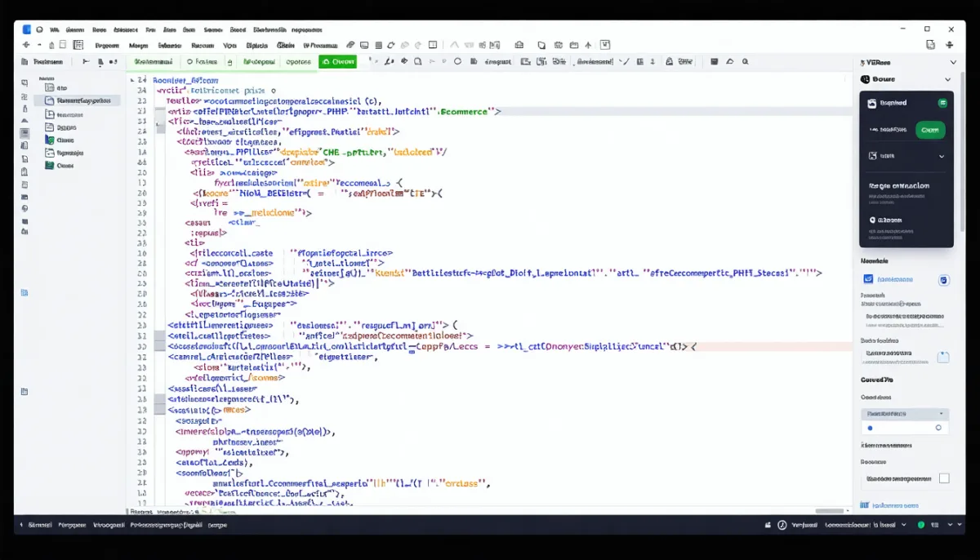Screen dimensions: 980x560
Task: Click the grid table icon in the top toolbar
Action: pos(78,45)
